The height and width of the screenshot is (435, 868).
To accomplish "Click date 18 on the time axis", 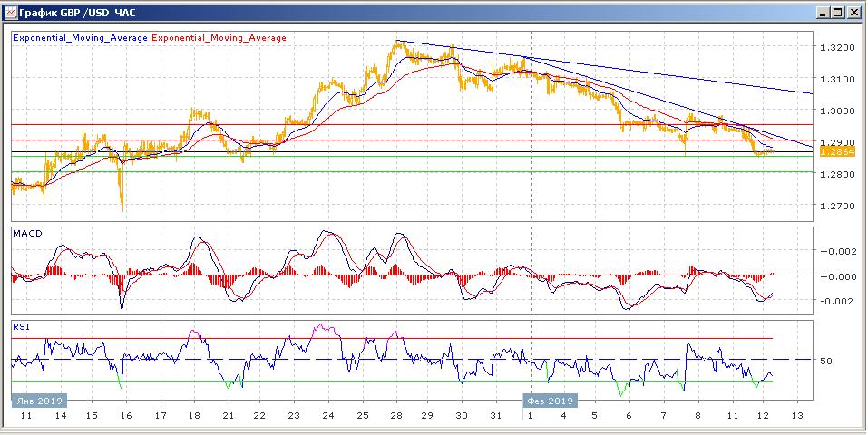I will [x=193, y=415].
